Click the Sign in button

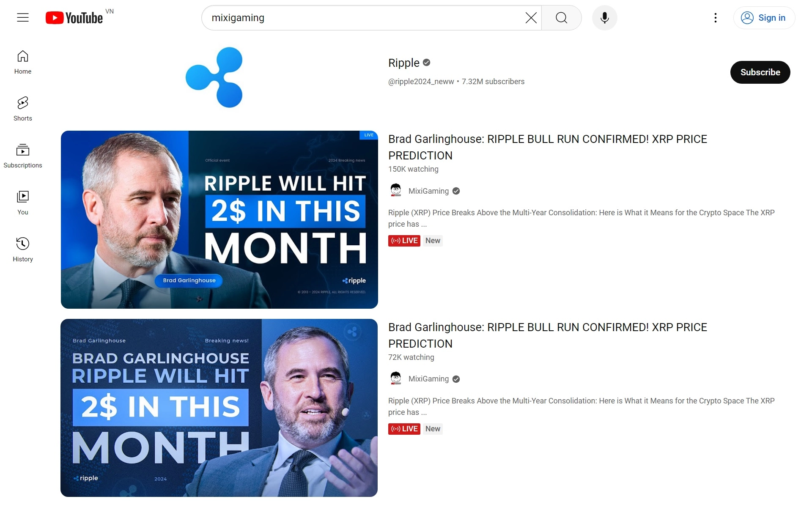point(763,18)
